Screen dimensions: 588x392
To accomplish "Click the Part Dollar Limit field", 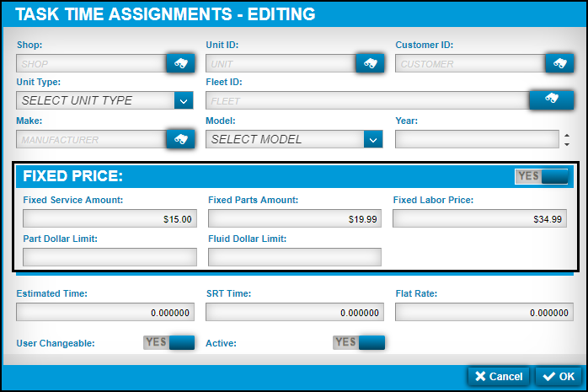I will coord(110,257).
